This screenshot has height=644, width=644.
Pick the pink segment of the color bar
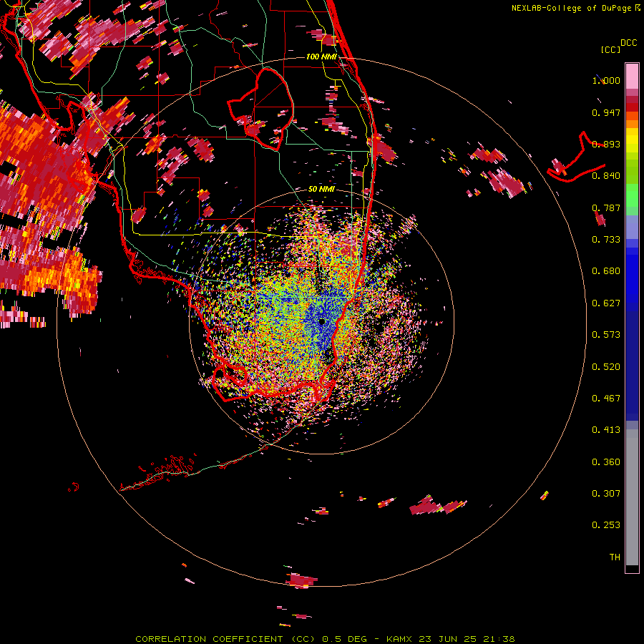[632, 77]
